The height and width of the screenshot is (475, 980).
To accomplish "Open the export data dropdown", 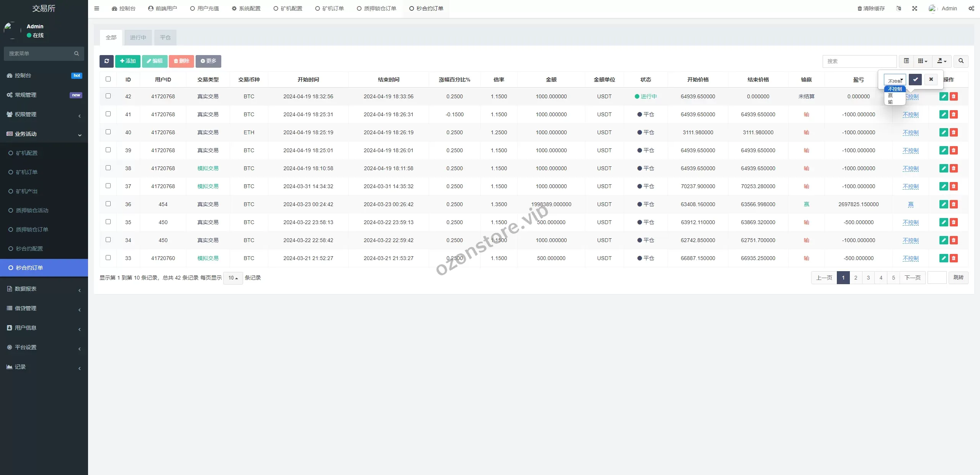I will click(942, 61).
